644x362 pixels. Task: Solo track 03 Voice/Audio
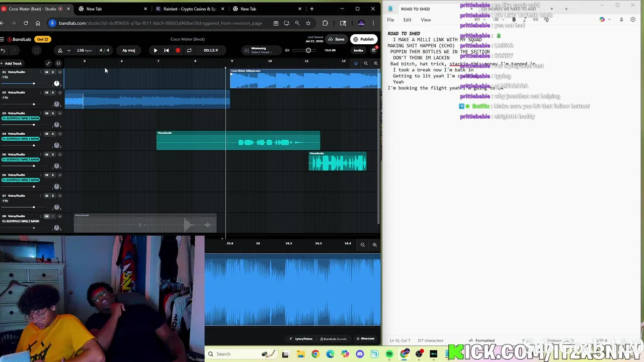tap(53, 113)
